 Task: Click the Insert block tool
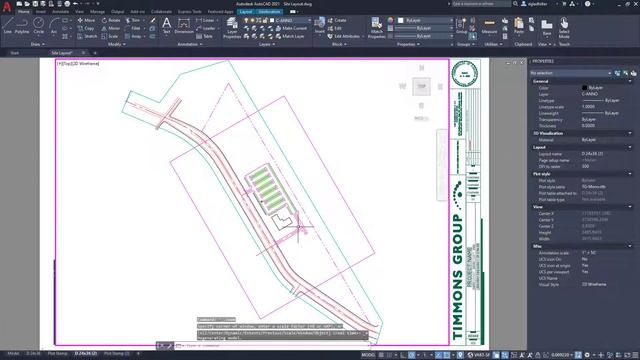(320, 25)
